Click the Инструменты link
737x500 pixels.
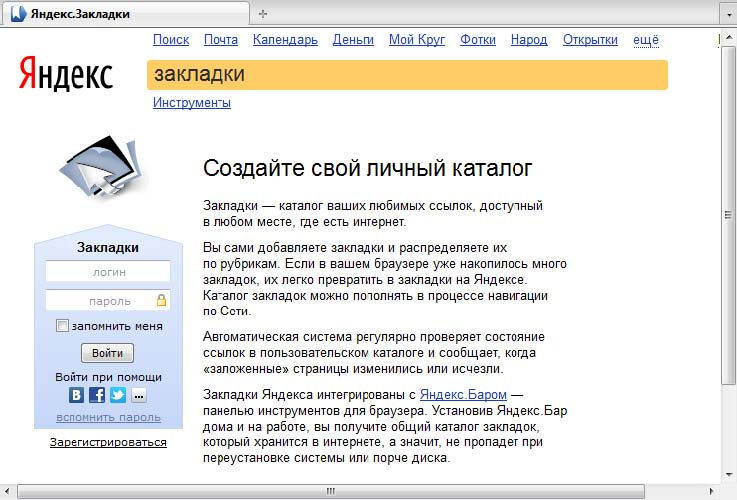192,102
